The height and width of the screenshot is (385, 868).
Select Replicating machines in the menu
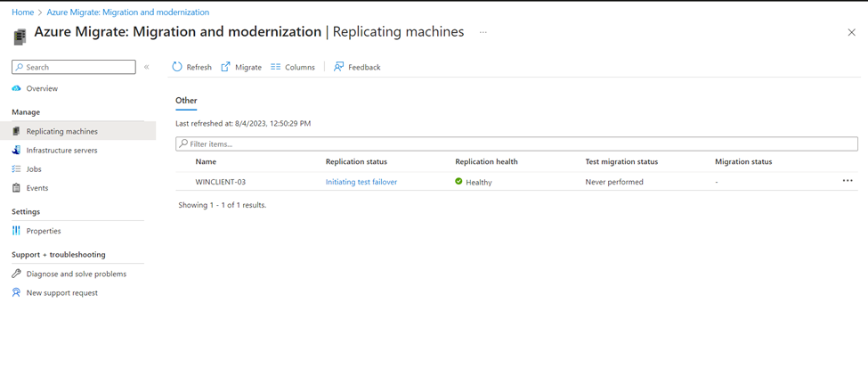[61, 131]
